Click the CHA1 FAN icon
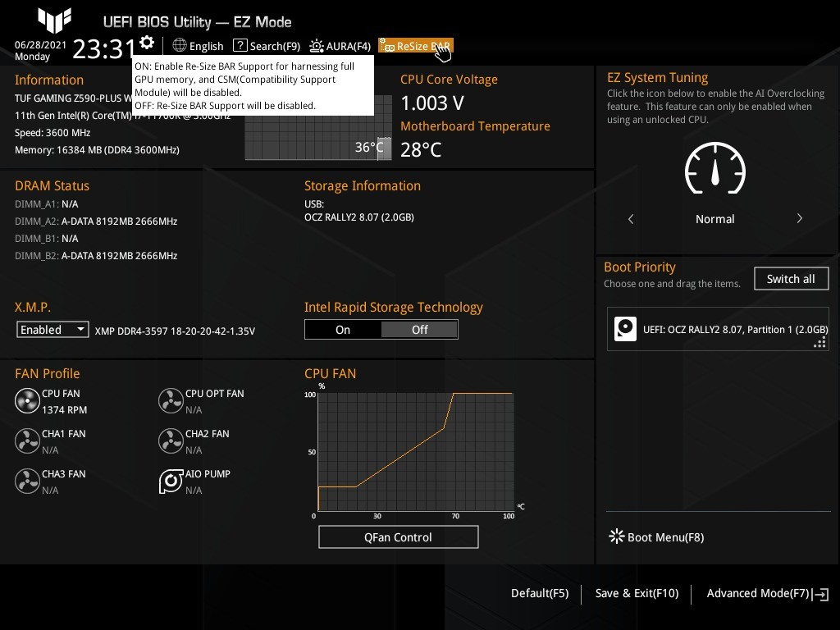 (27, 441)
